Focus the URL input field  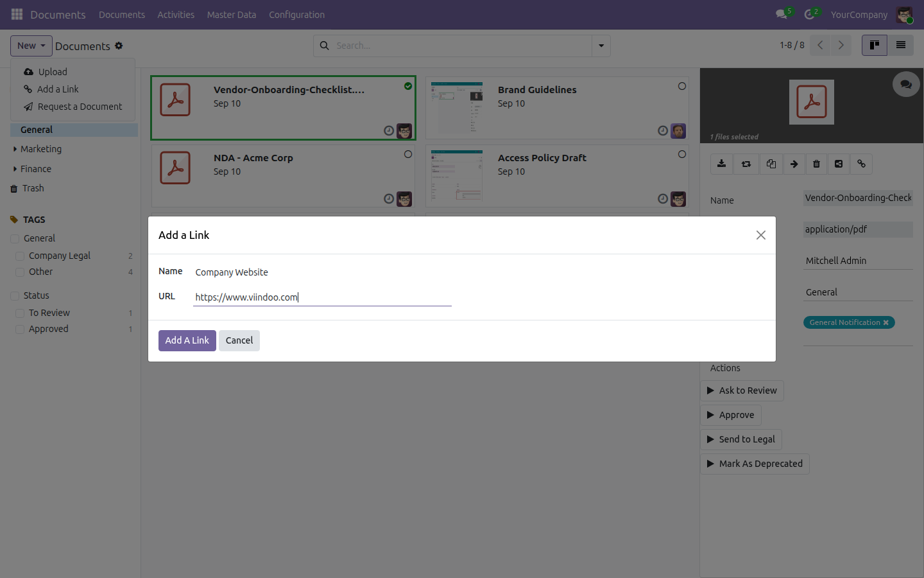[x=322, y=297]
